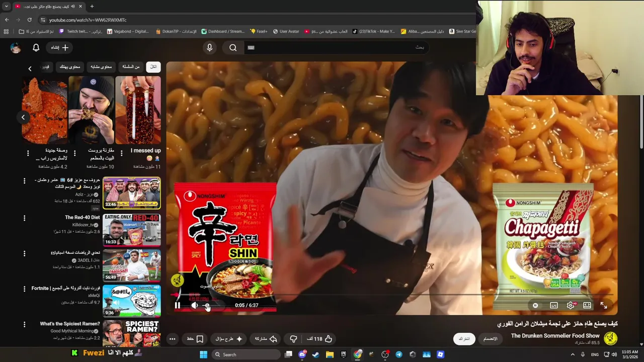Click the YouTube search magnifier button
Image resolution: width=644 pixels, height=362 pixels.
[233, 47]
